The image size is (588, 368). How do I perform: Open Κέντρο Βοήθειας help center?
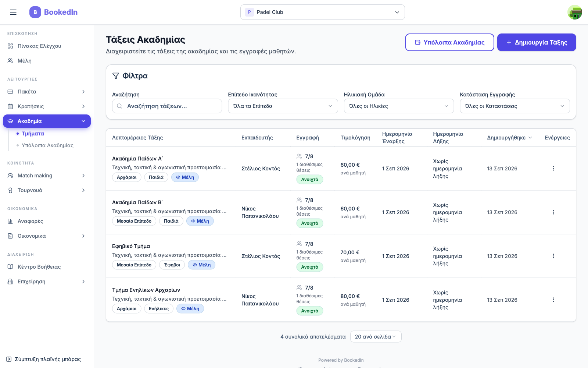(x=47, y=267)
